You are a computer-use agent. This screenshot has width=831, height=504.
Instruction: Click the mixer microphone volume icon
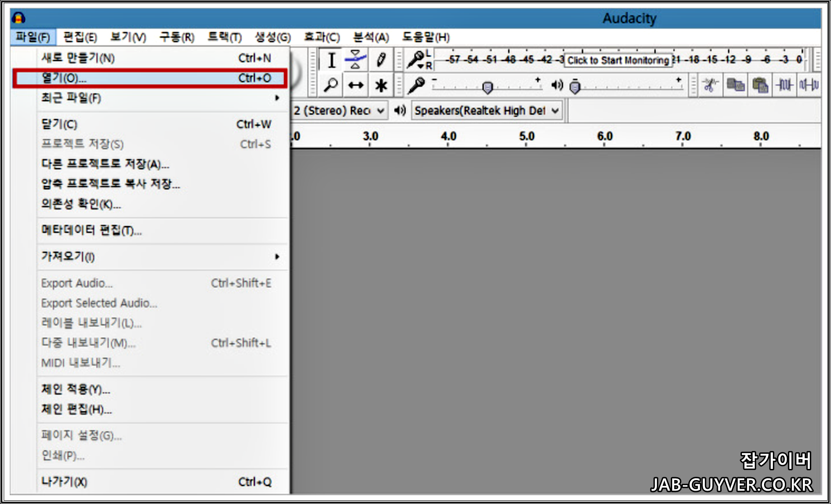pyautogui.click(x=416, y=85)
